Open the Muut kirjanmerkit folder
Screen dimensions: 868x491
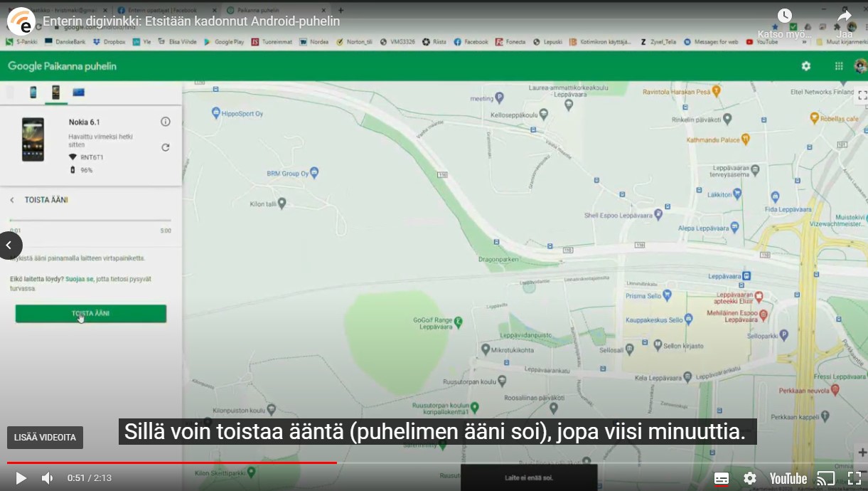(x=842, y=42)
